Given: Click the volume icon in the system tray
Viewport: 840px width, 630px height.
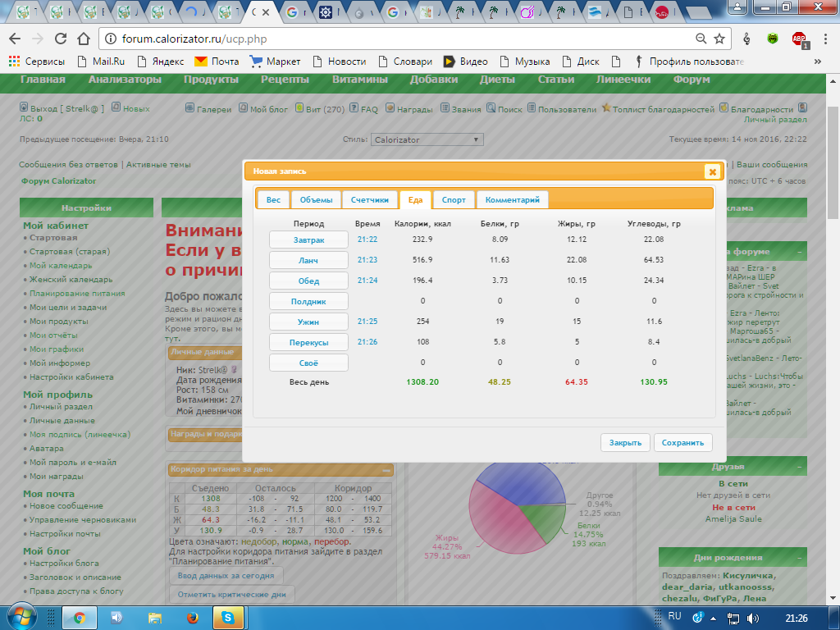Looking at the screenshot, I should click(753, 619).
